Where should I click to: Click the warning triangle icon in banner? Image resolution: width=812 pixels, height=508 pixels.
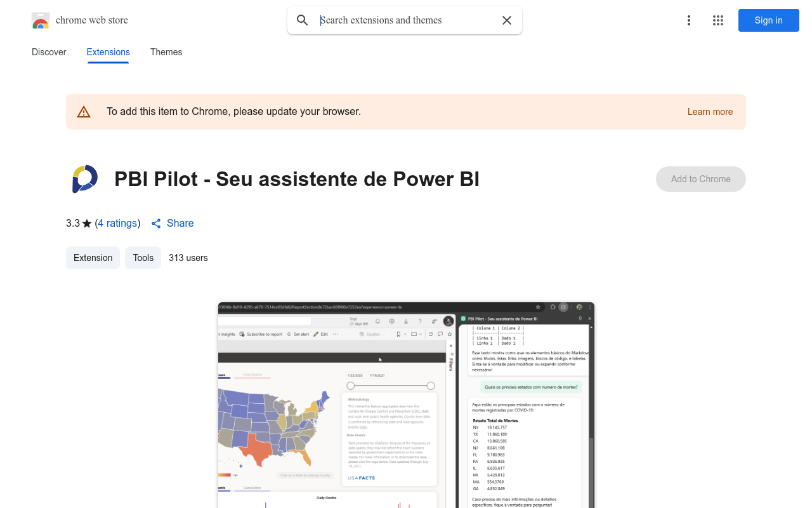point(84,112)
